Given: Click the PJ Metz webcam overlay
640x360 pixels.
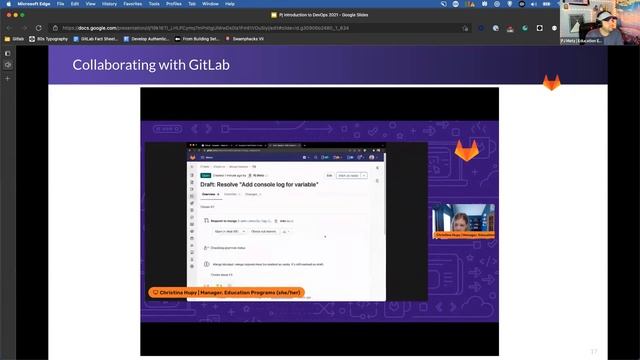Looking at the screenshot, I should (x=600, y=22).
